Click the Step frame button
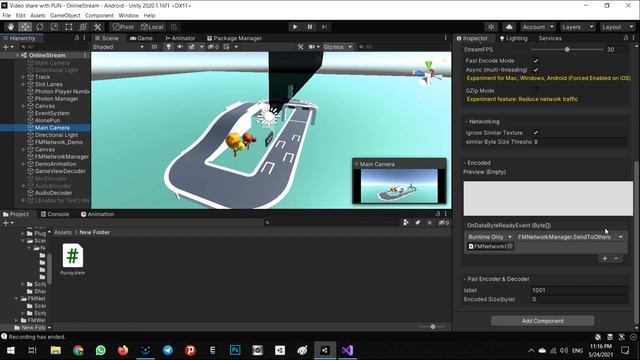640x360 pixels. 324,27
